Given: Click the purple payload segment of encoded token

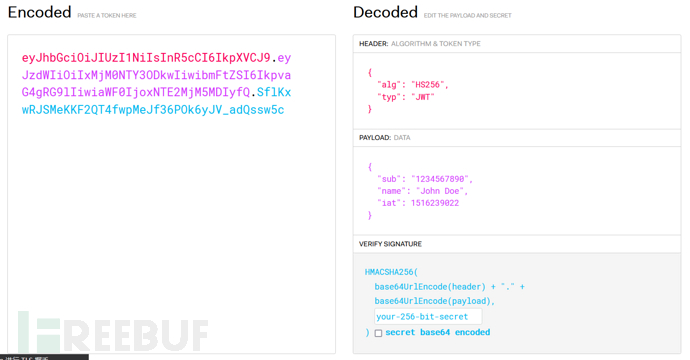Looking at the screenshot, I should click(x=156, y=75).
